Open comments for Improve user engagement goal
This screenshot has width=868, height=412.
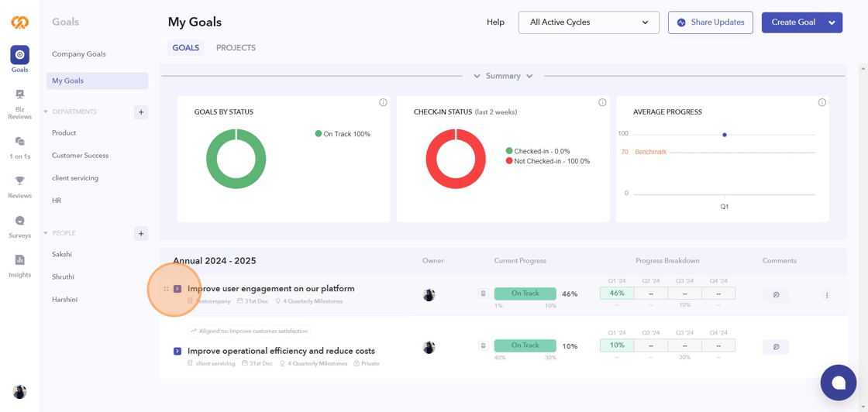point(776,295)
